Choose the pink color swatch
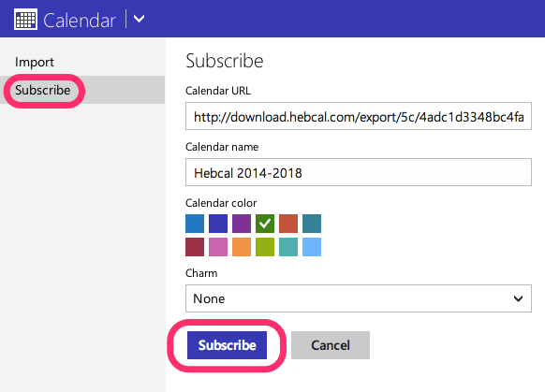 tap(218, 247)
